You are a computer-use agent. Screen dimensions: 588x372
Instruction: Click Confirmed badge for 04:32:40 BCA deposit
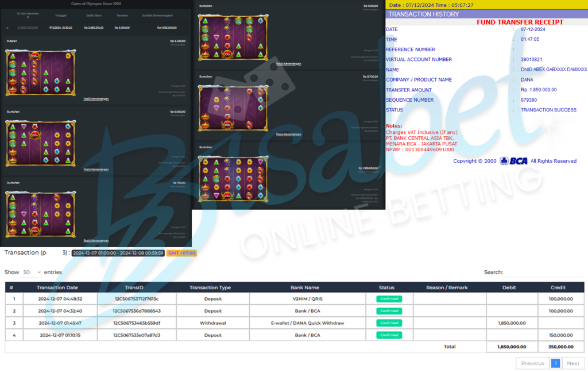[x=389, y=311]
